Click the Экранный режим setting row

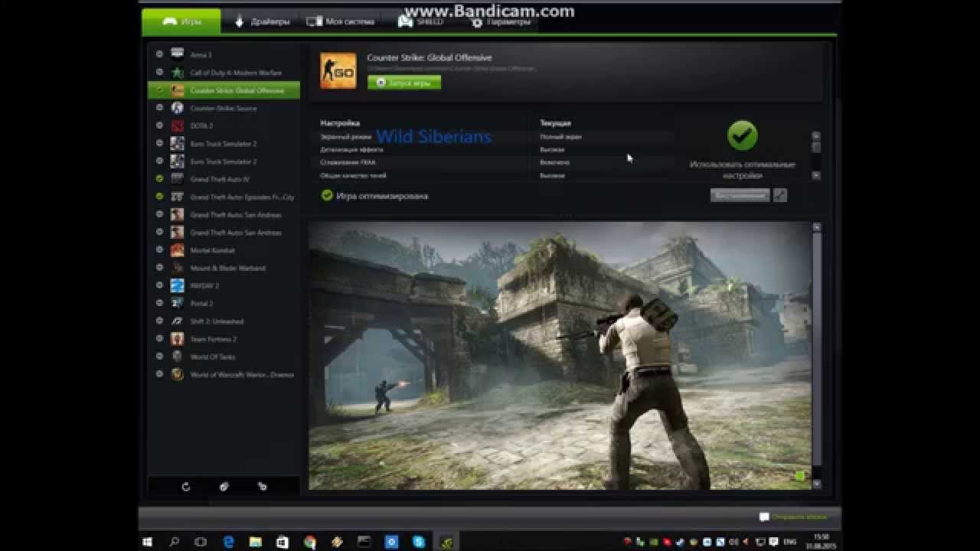pyautogui.click(x=496, y=137)
